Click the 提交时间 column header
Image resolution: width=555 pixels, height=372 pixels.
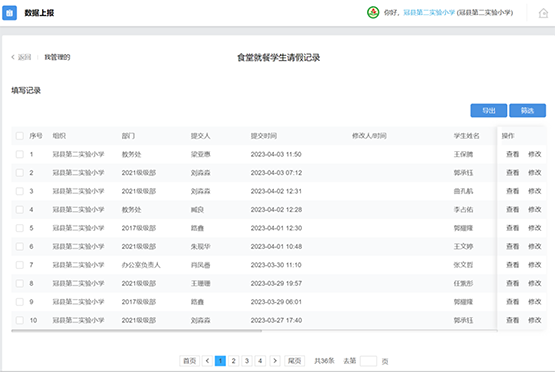click(x=264, y=136)
